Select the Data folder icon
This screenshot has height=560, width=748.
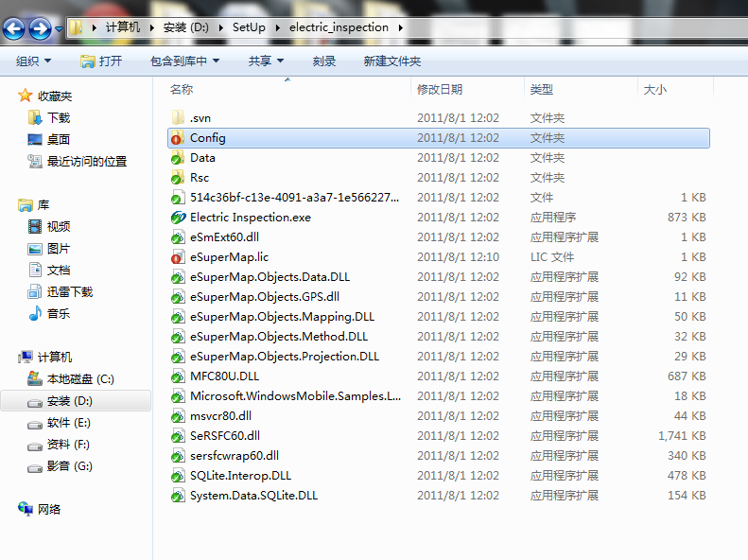pos(178,157)
